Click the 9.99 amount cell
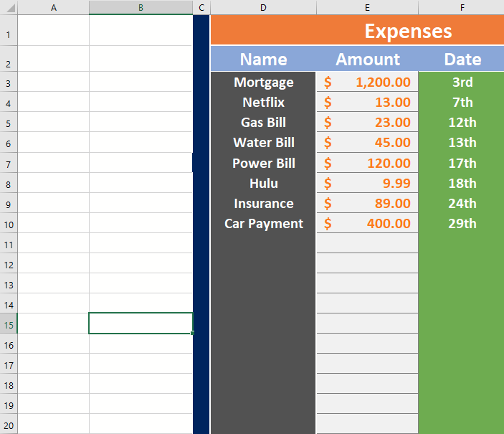The height and width of the screenshot is (434, 504). tap(367, 183)
